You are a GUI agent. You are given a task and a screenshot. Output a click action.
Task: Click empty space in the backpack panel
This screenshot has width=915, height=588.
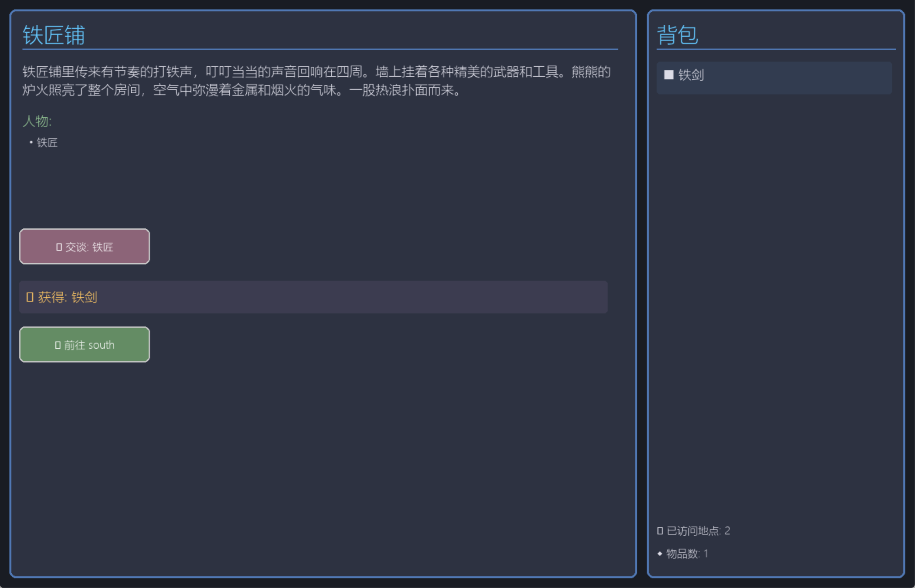tap(776, 305)
